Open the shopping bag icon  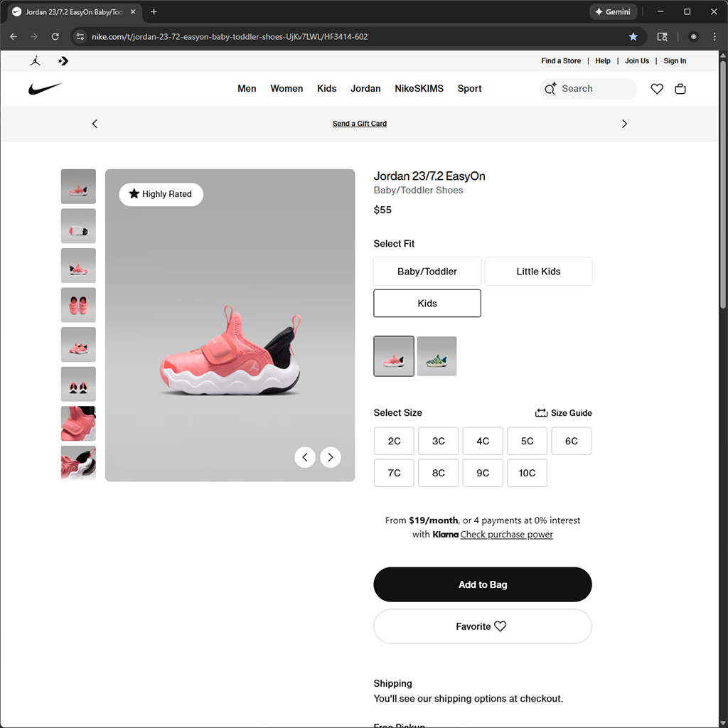click(680, 89)
